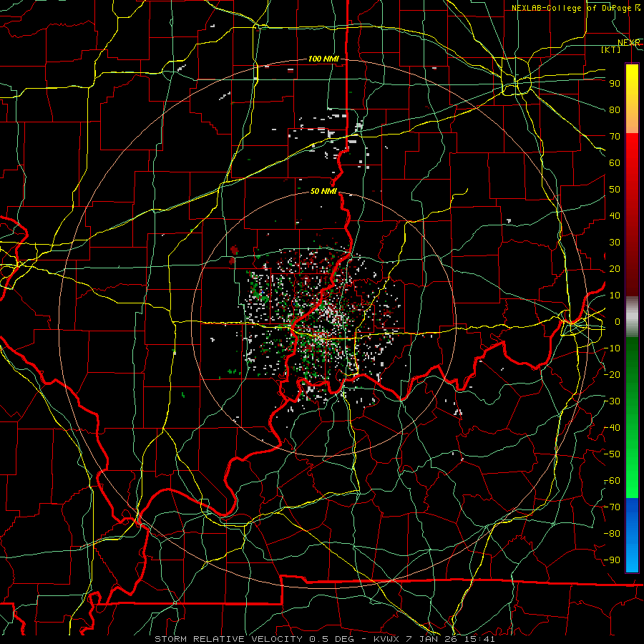Click the 100 NMI range ring label
644x644 pixels.
click(x=323, y=59)
